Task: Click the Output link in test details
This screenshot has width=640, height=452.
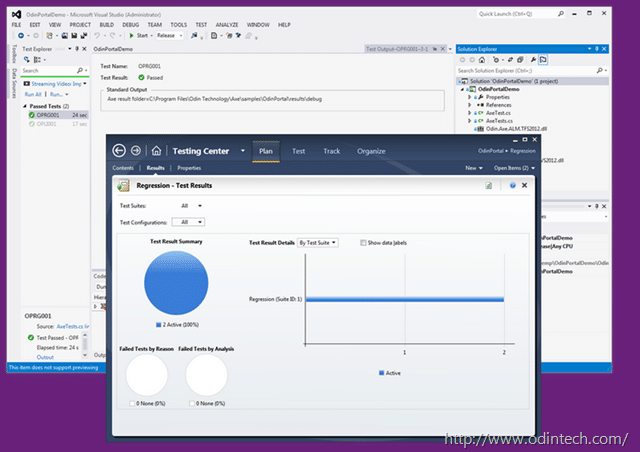Action: pyautogui.click(x=45, y=357)
